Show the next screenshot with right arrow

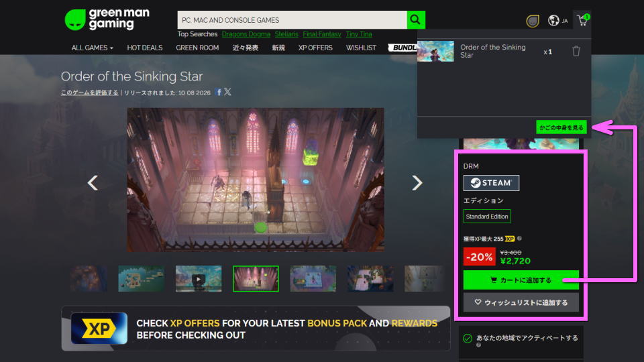coord(417,182)
